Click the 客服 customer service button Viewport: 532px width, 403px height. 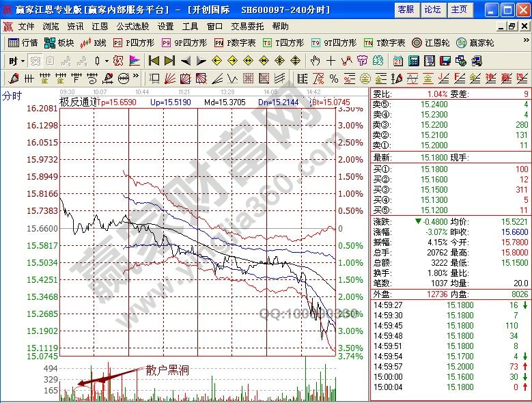pos(406,10)
